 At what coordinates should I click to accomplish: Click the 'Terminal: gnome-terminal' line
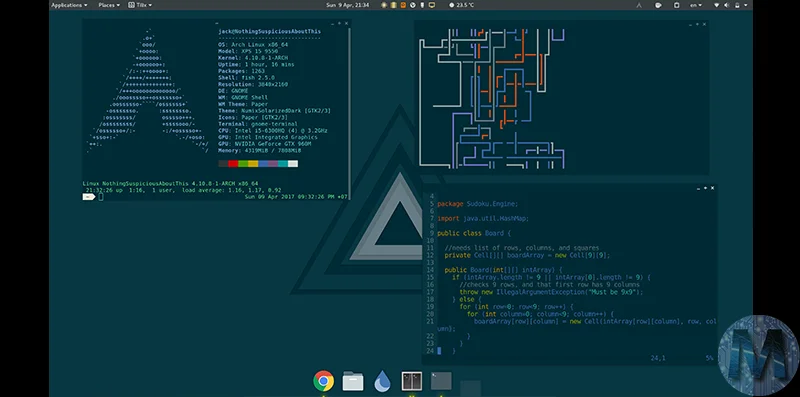(x=258, y=124)
